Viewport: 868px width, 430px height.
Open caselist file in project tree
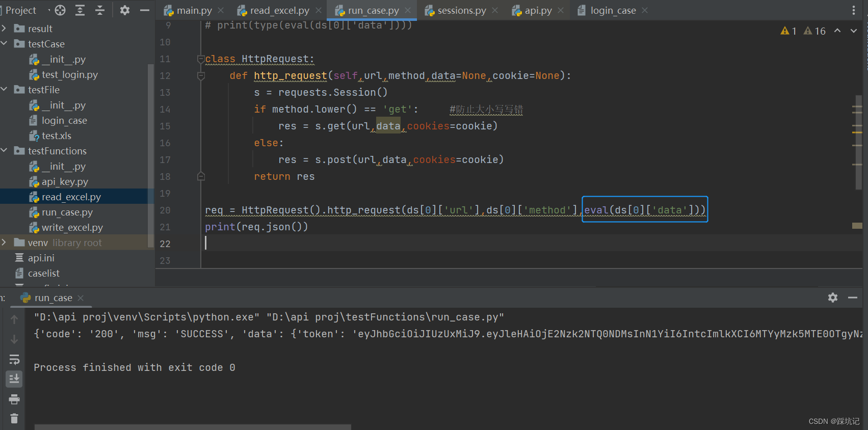(43, 274)
